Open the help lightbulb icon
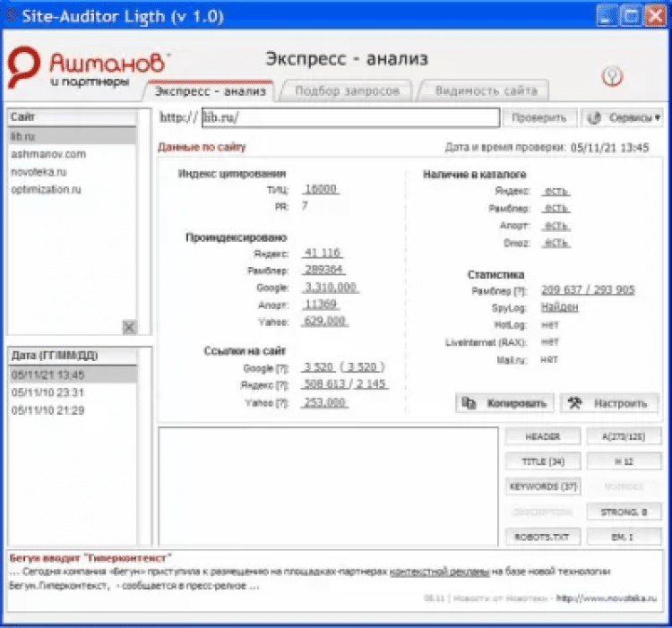This screenshot has height=628, width=672. click(612, 77)
